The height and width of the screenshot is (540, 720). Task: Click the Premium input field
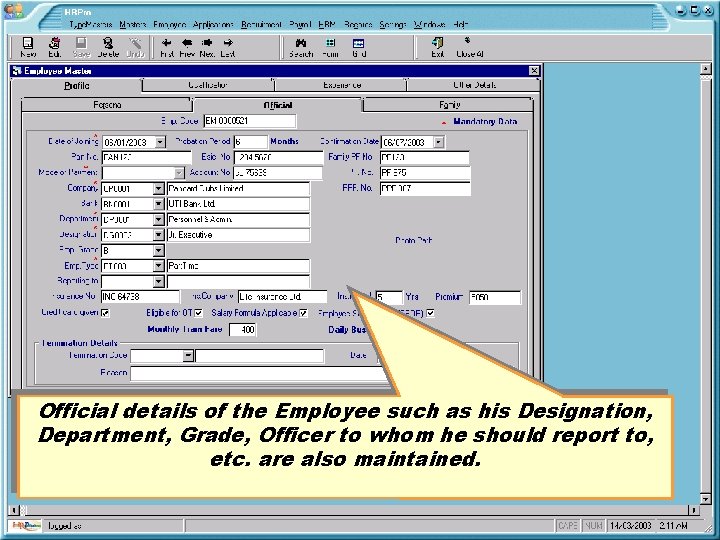coord(495,297)
